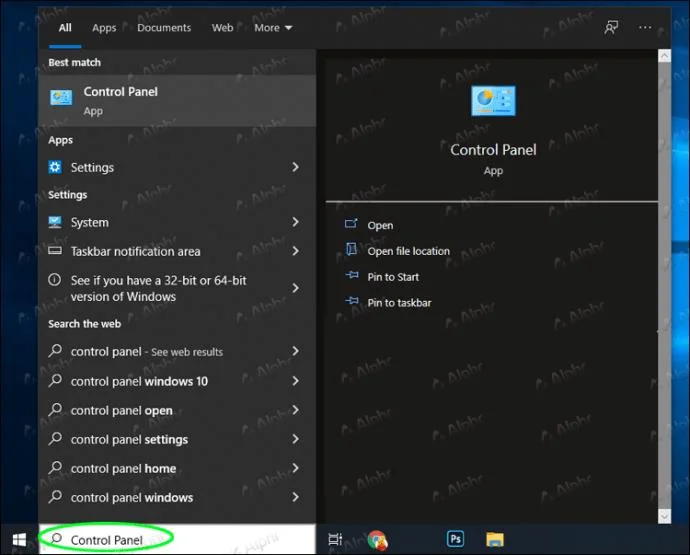690x555 pixels.
Task: Switch to the Documents tab
Action: point(164,28)
